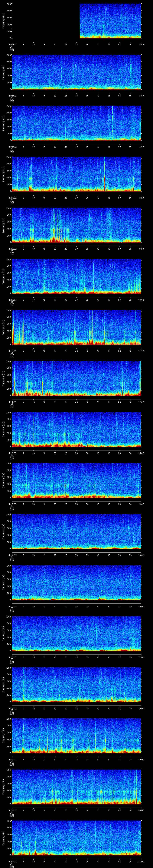Image resolution: width=153 pixels, height=868 pixels.
Task: Click the Frequency (Hz) axis label of the 4:14:00 panel
Action: (3, 531)
